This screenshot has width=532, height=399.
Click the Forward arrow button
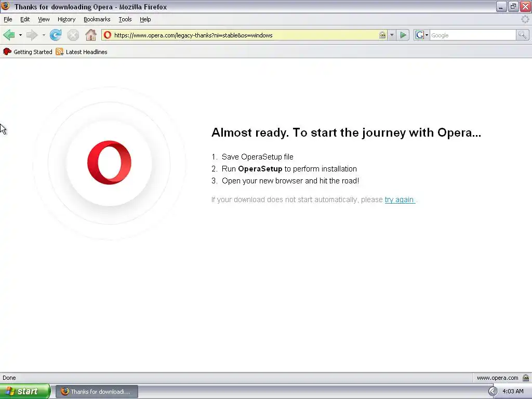pyautogui.click(x=32, y=35)
